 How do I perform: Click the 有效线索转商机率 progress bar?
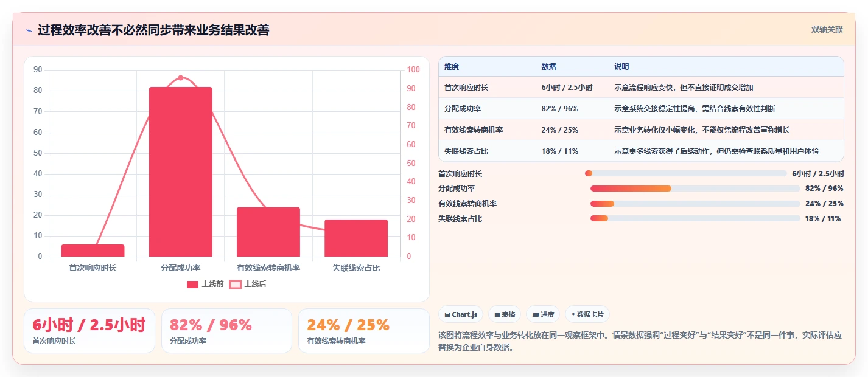[695, 204]
